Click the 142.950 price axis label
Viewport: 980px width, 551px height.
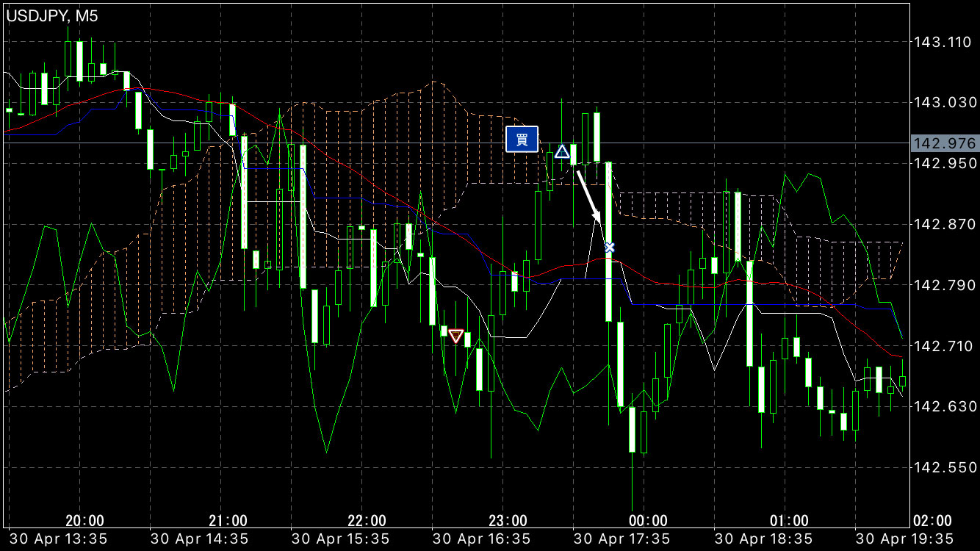pos(943,163)
